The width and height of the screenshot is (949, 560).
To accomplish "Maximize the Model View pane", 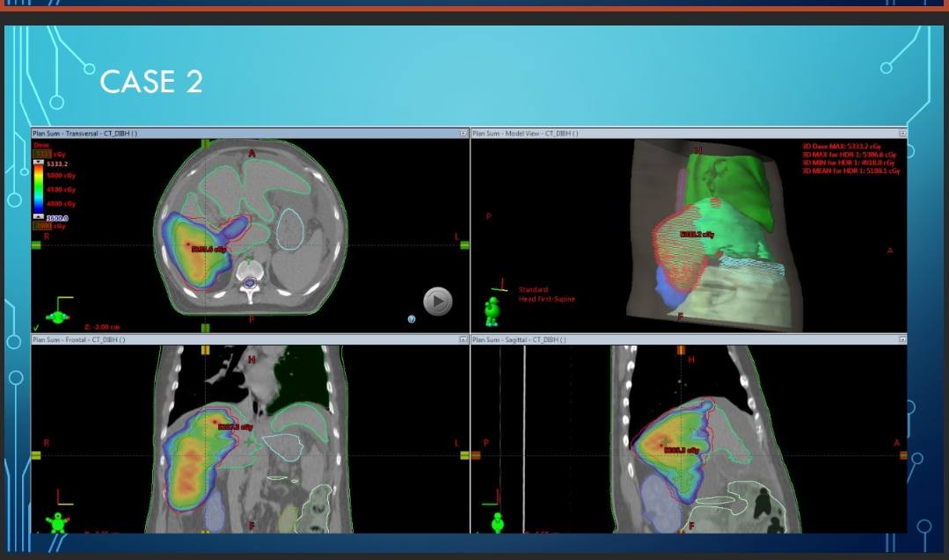I will pyautogui.click(x=902, y=134).
